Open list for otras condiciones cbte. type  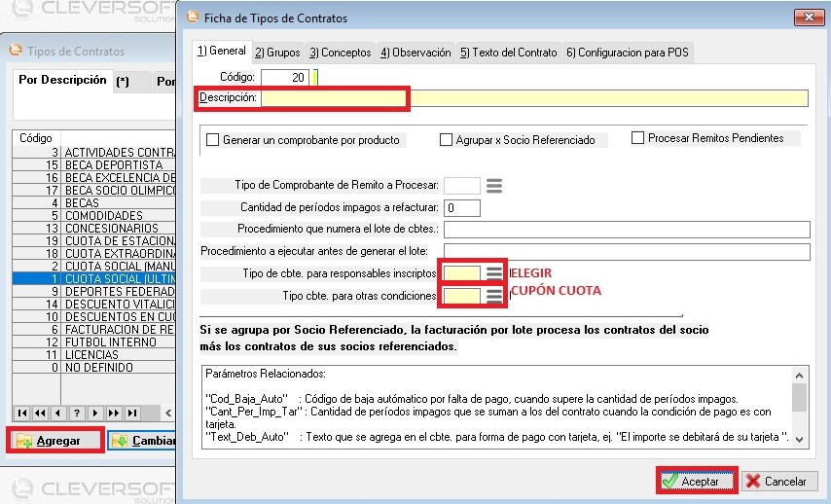point(494,295)
